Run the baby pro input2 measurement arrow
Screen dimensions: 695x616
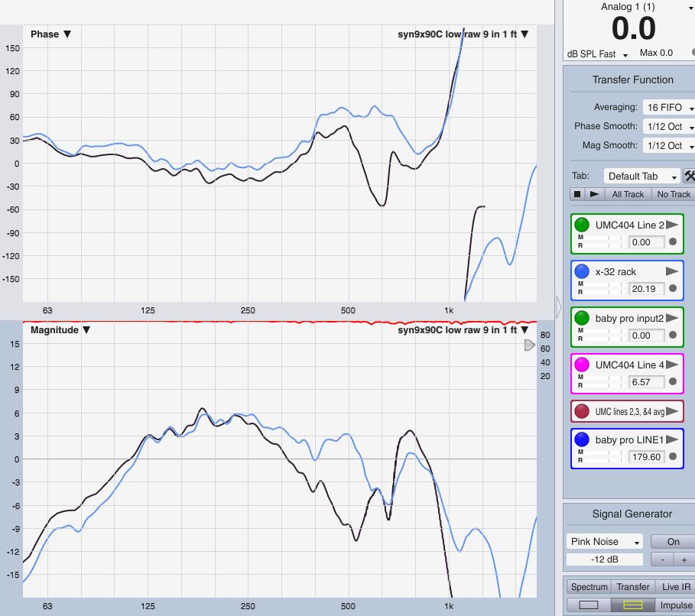coord(672,318)
